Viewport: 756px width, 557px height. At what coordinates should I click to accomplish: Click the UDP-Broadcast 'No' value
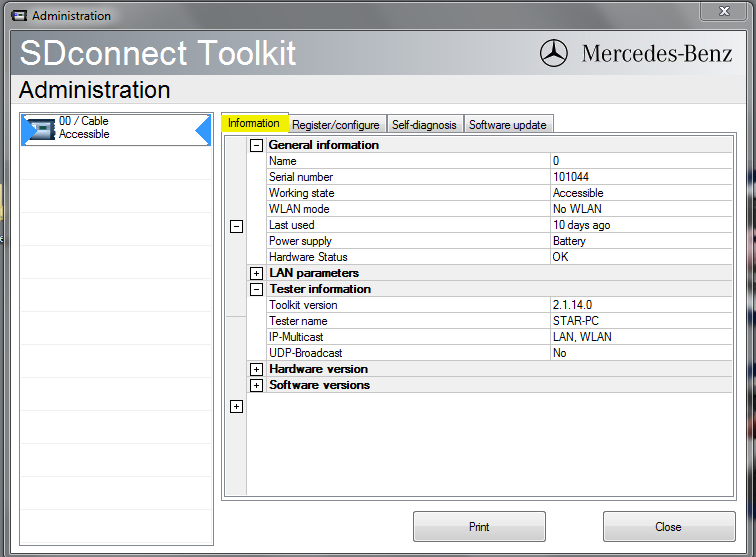click(559, 353)
